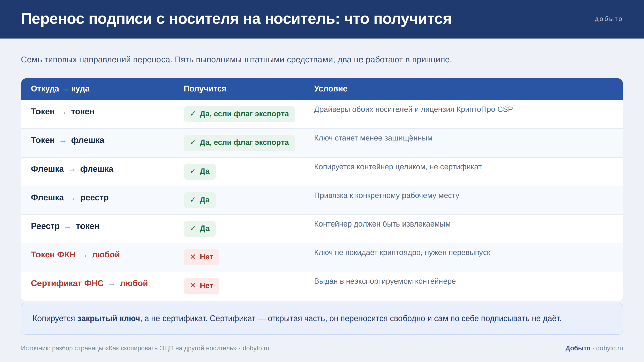This screenshot has height=362, width=644.
Task: Click «Ключ станет менее защищённым» condition
Action: coord(373,138)
